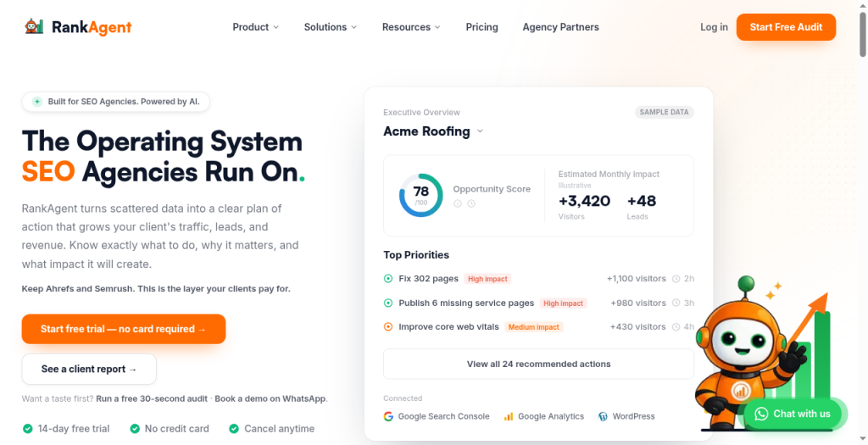The image size is (868, 445).
Task: Click the 78 Opportunity Score progress ring
Action: 420,195
